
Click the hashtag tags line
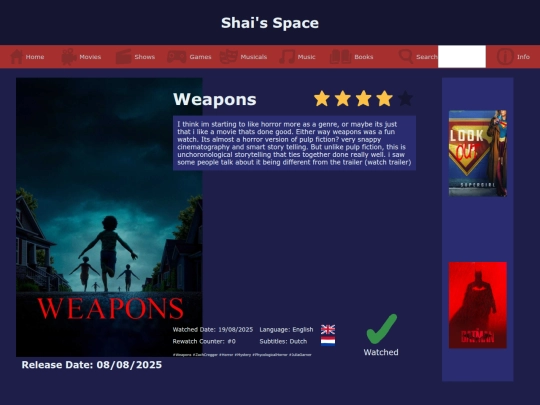[242, 355]
